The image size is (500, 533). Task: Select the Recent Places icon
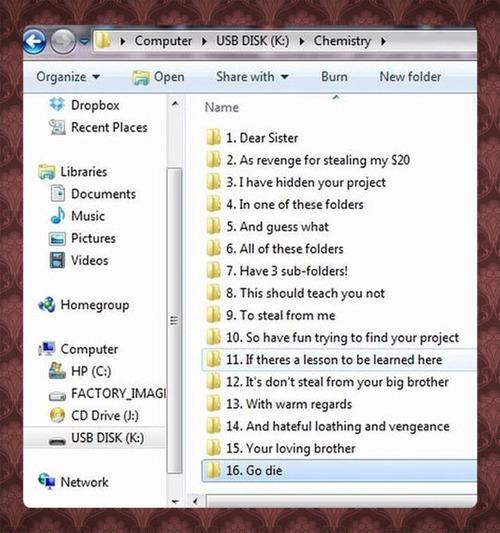coord(57,127)
